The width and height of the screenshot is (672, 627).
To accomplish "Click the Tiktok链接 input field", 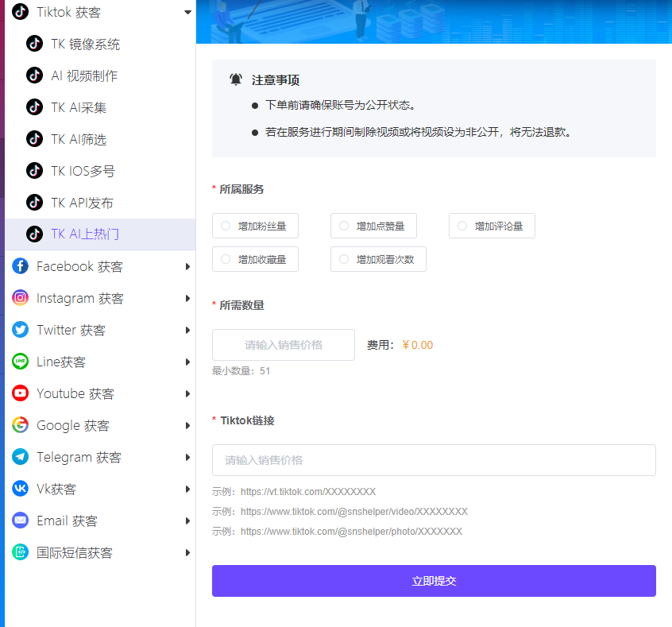I will pos(434,460).
